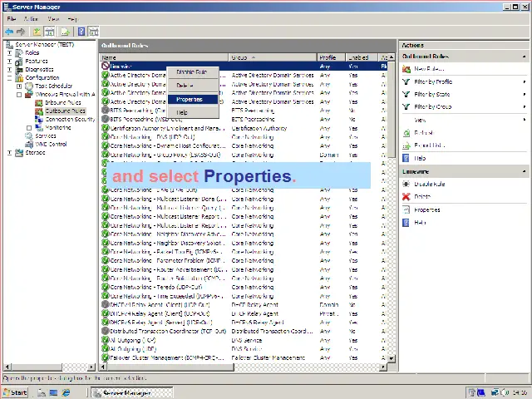
Task: Click the Task Scheduler clock icon
Action: tap(29, 86)
